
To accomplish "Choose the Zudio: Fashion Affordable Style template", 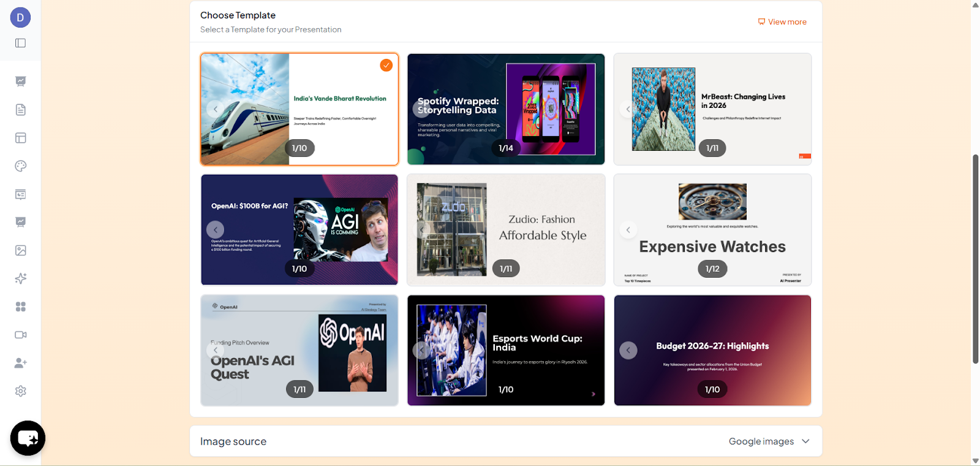I will (x=506, y=230).
